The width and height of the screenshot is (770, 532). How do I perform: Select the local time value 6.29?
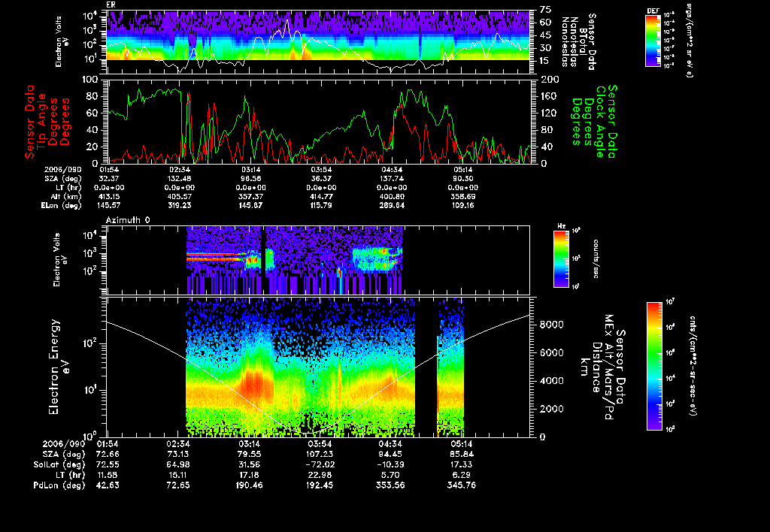coord(462,475)
